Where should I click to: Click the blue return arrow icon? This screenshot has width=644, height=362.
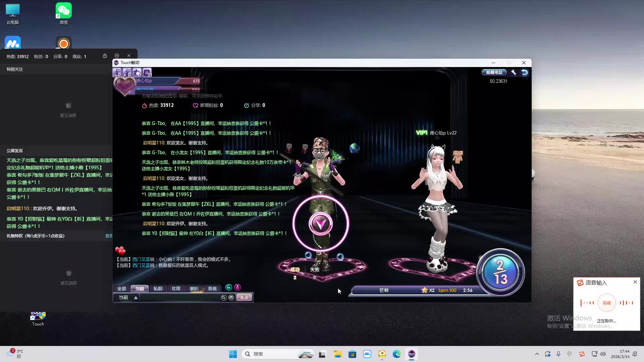(525, 72)
